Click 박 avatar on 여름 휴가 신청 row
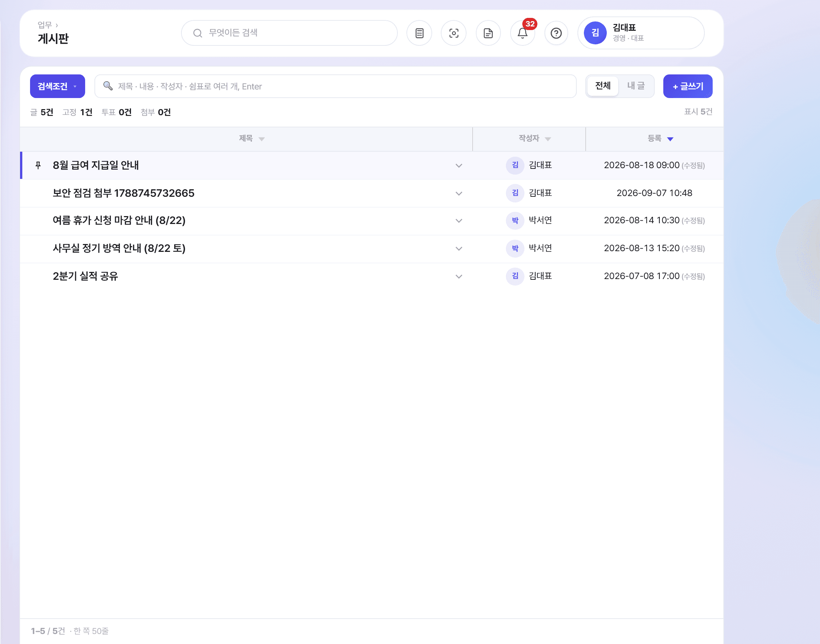This screenshot has height=644, width=820. point(515,221)
